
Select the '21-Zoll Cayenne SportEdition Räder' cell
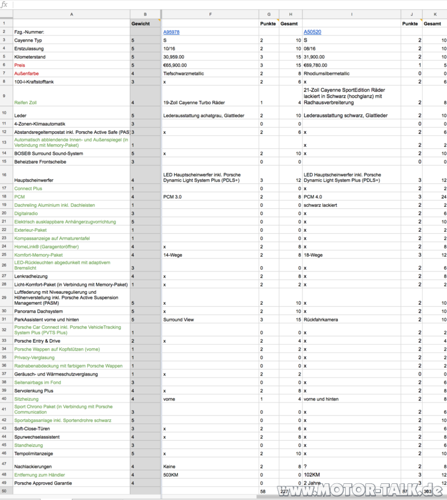tap(351, 96)
